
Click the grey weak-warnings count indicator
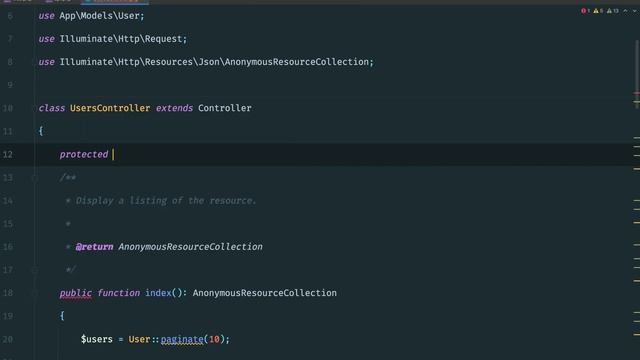[x=613, y=11]
